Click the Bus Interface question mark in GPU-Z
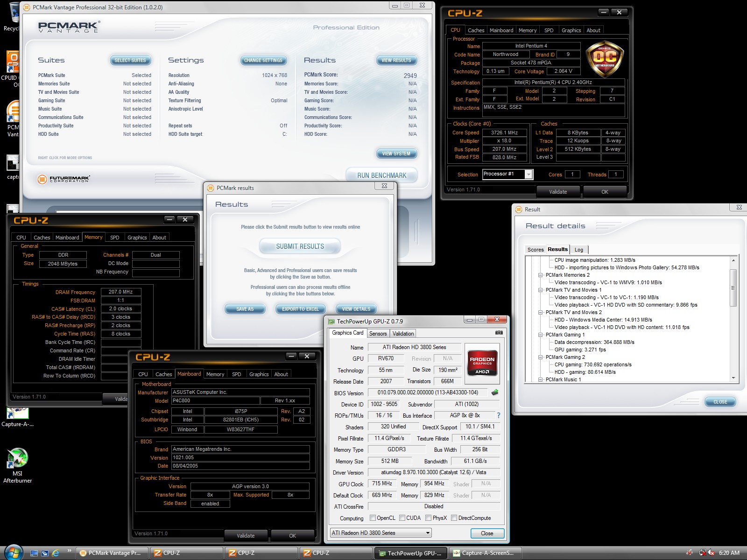Screen dimensions: 747x560 pos(498,415)
